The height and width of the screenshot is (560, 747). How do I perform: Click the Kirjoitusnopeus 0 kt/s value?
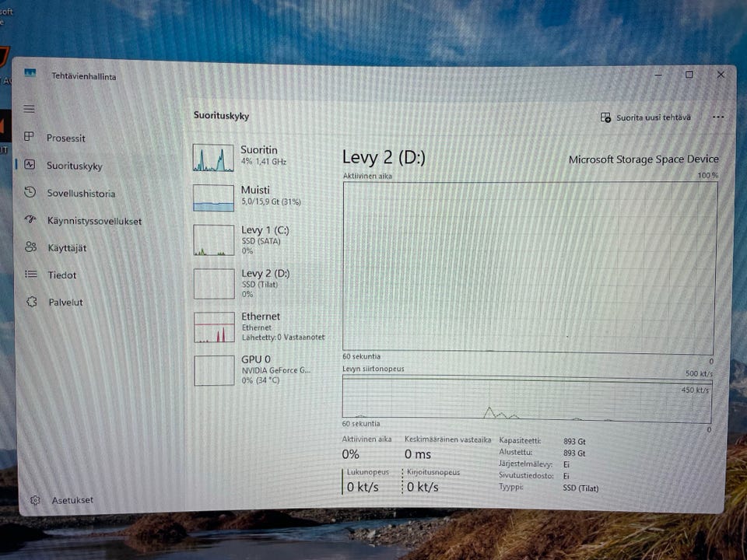click(x=423, y=487)
